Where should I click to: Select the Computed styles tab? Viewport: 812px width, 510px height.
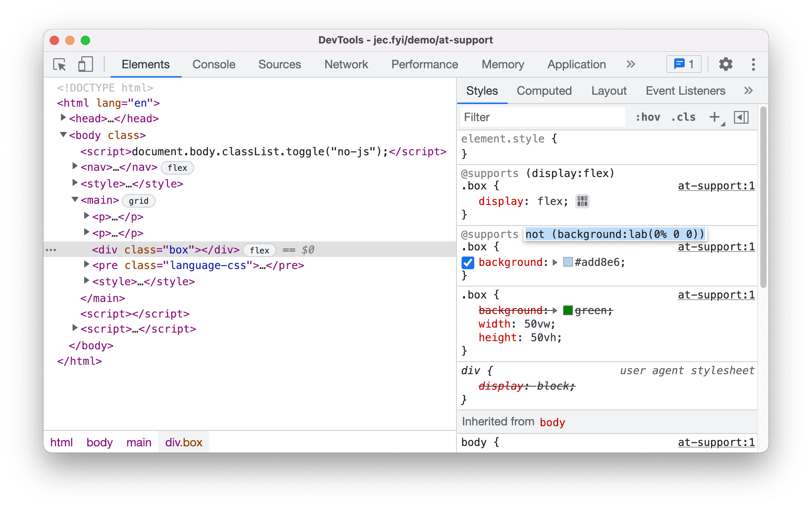coord(543,90)
